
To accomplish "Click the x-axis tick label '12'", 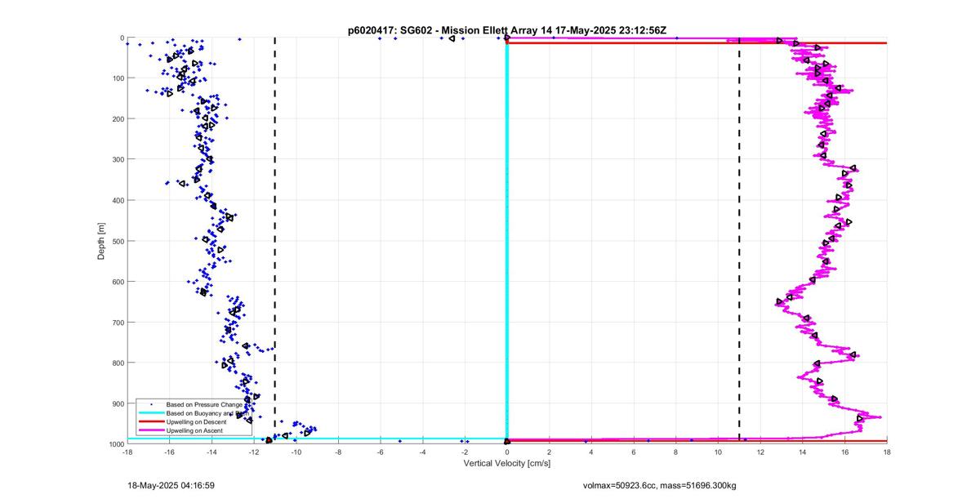I will (x=760, y=452).
